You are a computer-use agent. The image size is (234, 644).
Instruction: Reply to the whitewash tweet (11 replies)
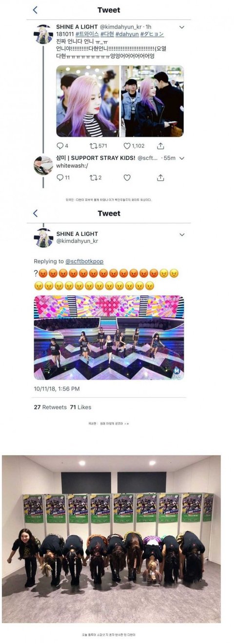coord(63,178)
